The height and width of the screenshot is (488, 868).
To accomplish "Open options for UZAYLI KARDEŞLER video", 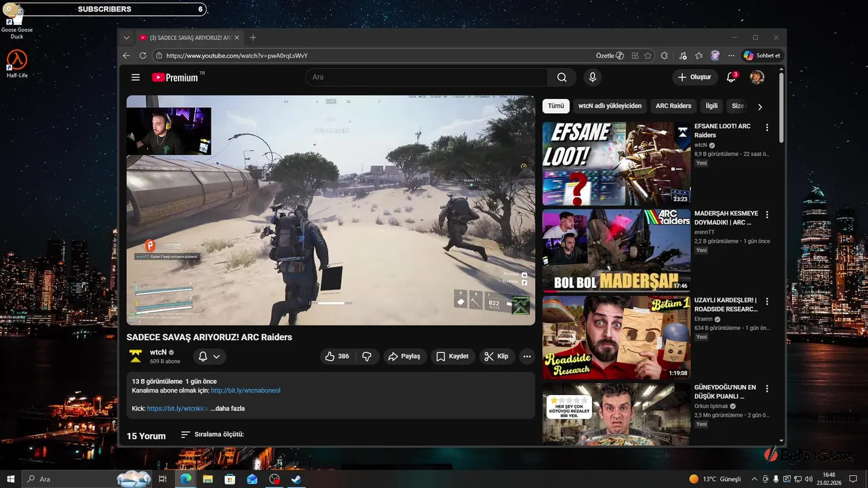I will tap(767, 301).
